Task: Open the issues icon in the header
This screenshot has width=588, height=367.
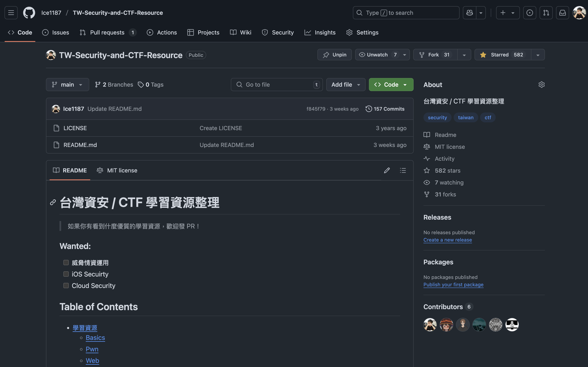Action: [x=530, y=13]
